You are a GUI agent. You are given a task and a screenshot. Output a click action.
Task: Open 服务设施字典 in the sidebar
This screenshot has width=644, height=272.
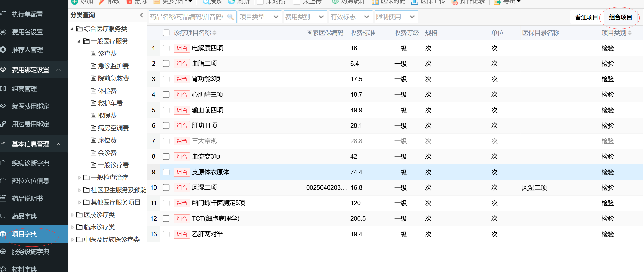[x=30, y=252]
